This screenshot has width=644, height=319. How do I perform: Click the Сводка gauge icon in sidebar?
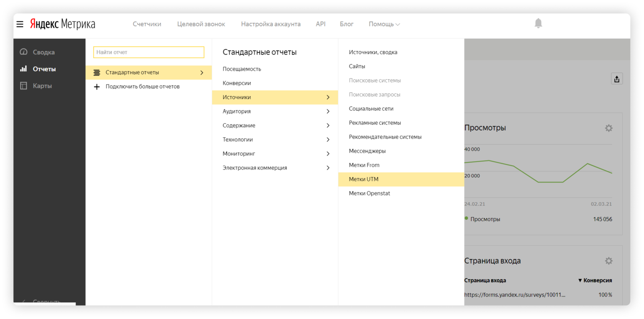(24, 52)
